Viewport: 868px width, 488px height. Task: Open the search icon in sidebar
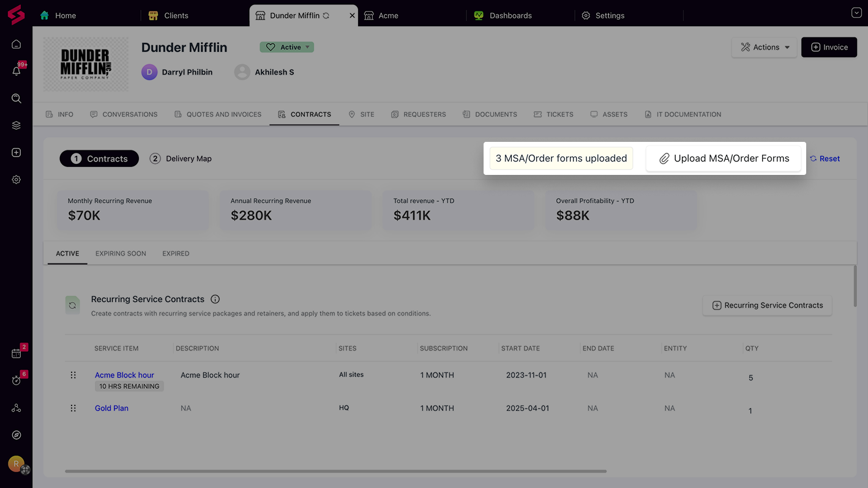(x=17, y=98)
